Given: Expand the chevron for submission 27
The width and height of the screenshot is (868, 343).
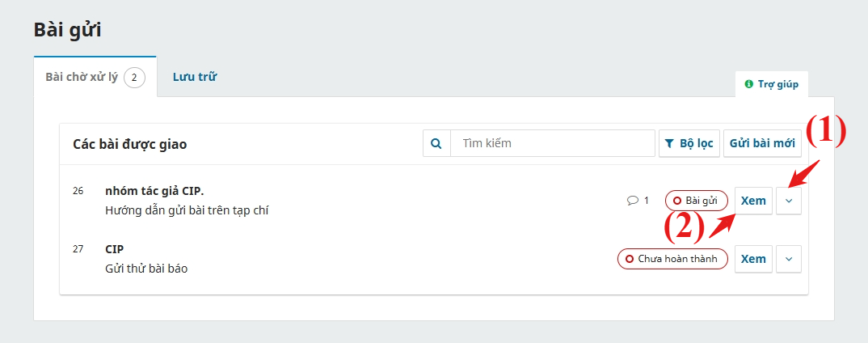Looking at the screenshot, I should point(789,259).
